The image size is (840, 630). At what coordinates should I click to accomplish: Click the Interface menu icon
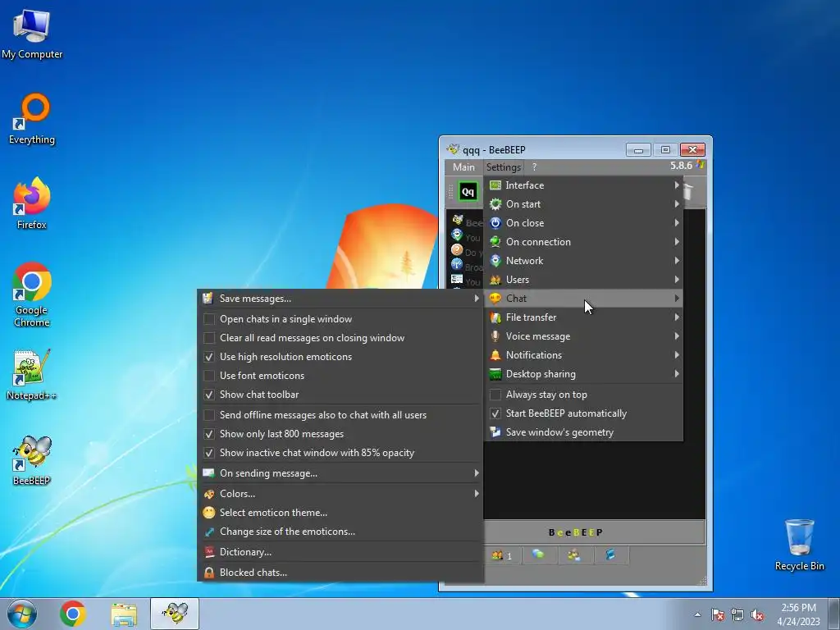pos(495,185)
